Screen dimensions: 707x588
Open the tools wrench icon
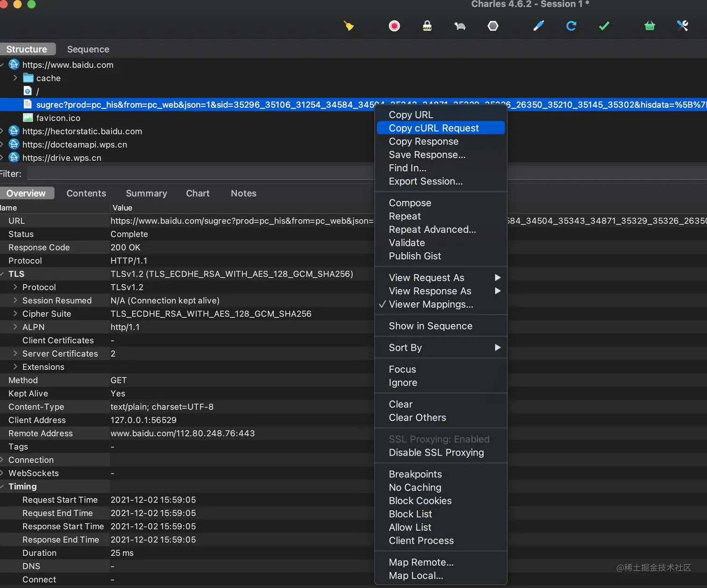[x=682, y=26]
